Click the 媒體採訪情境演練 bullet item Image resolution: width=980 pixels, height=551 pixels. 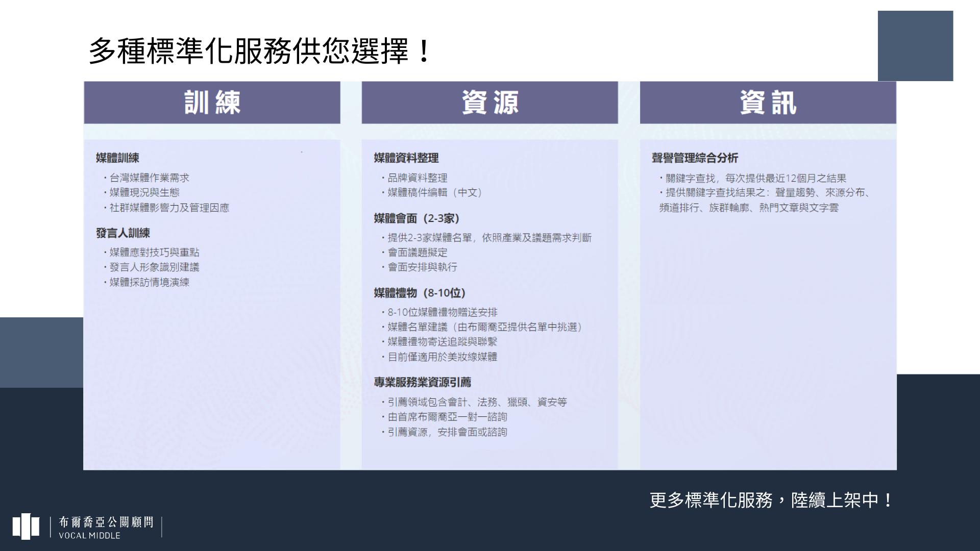pos(149,282)
